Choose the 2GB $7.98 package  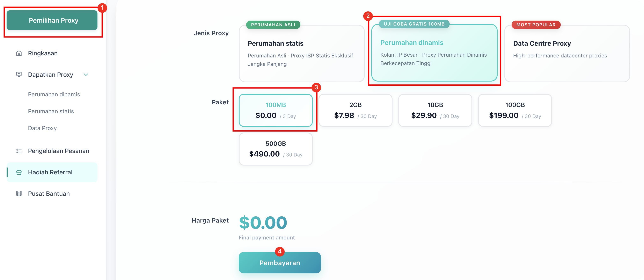tap(355, 110)
